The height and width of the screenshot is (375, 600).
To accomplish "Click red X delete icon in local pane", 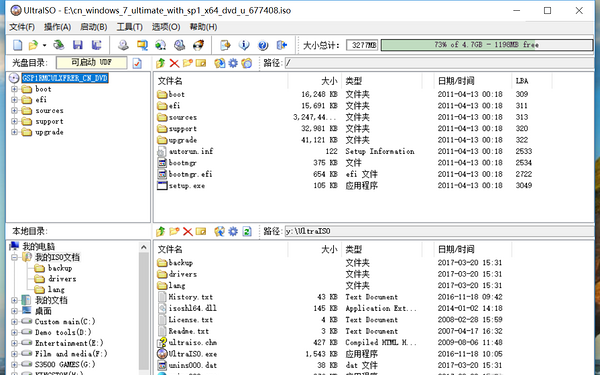I will point(188,231).
